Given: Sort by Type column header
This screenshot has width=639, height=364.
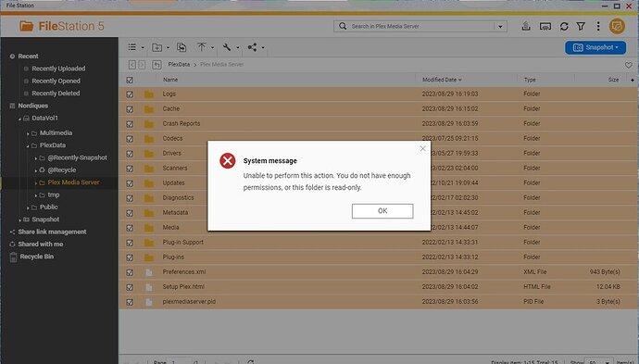Looking at the screenshot, I should 530,80.
